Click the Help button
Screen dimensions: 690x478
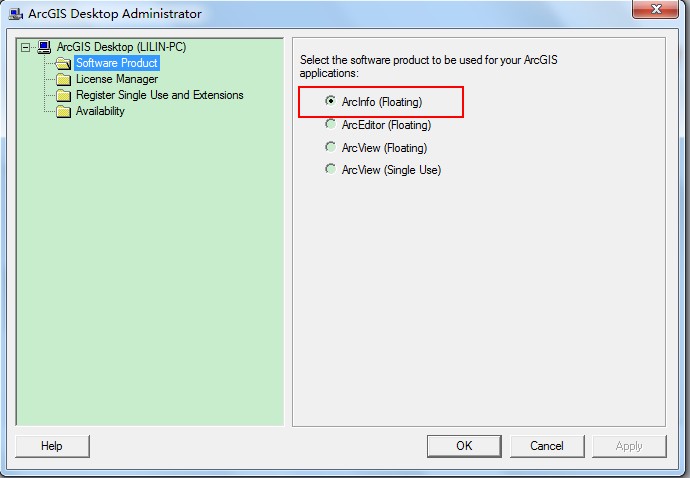click(x=52, y=446)
